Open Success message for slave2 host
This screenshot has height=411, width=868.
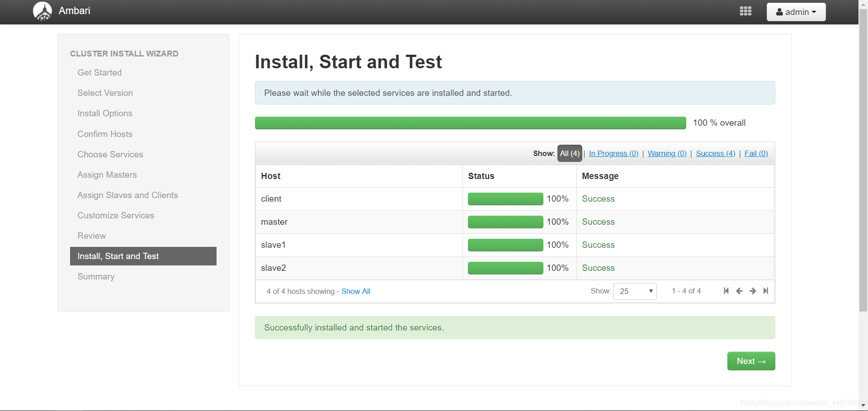pyautogui.click(x=598, y=268)
